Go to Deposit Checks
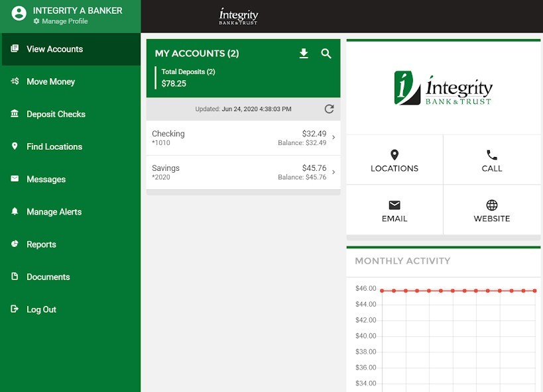The height and width of the screenshot is (392, 543). (71, 114)
